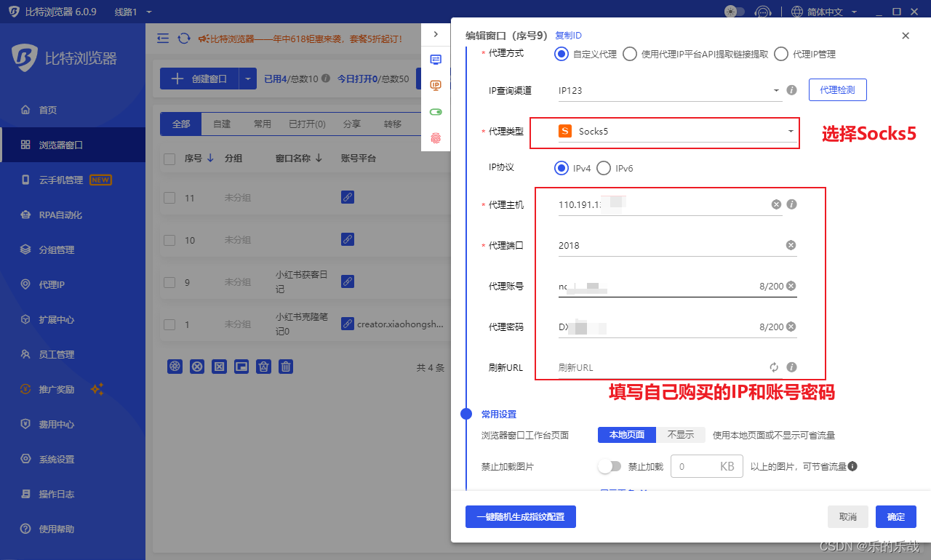
Task: Select the 全部 tab
Action: [x=181, y=124]
